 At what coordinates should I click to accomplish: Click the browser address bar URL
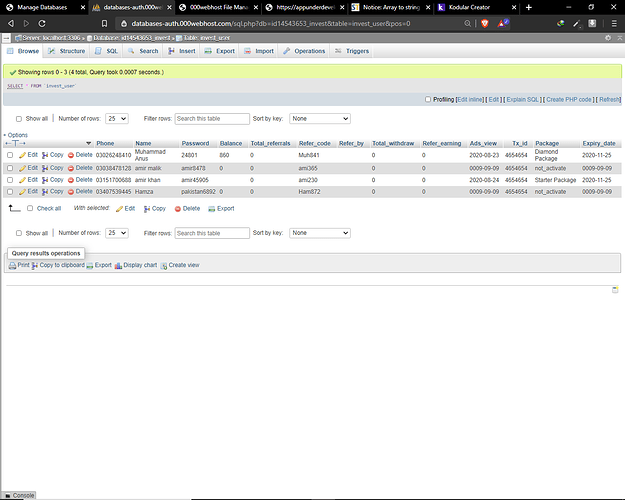coord(271,24)
